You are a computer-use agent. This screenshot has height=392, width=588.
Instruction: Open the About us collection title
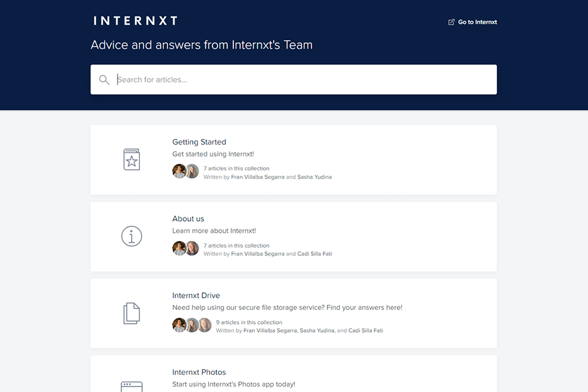(188, 219)
